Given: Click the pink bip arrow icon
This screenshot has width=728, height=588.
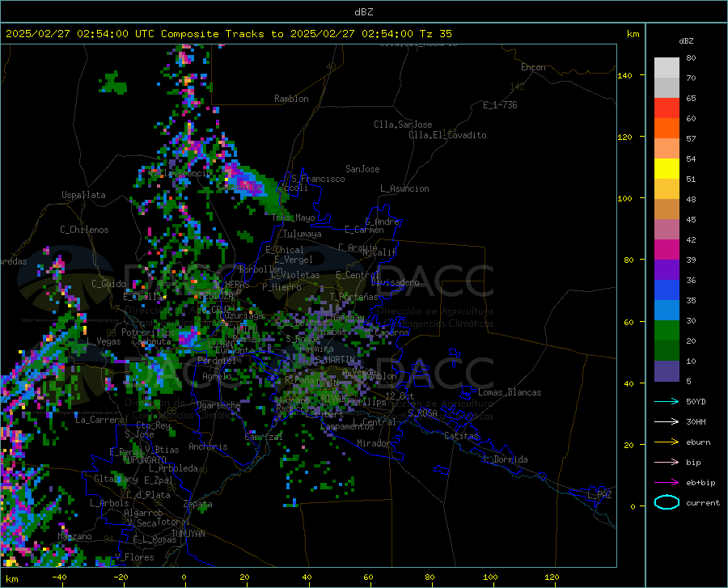Looking at the screenshot, I should [667, 462].
